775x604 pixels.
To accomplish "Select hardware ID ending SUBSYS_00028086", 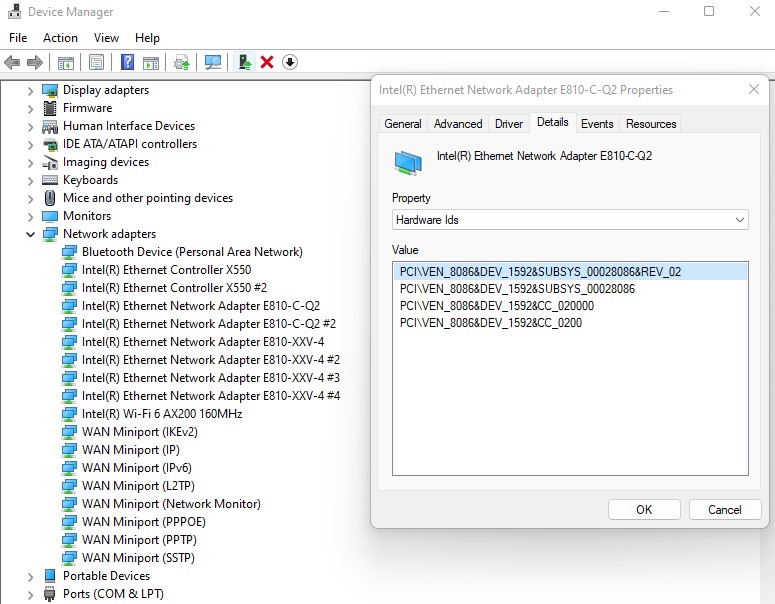I will click(x=570, y=289).
